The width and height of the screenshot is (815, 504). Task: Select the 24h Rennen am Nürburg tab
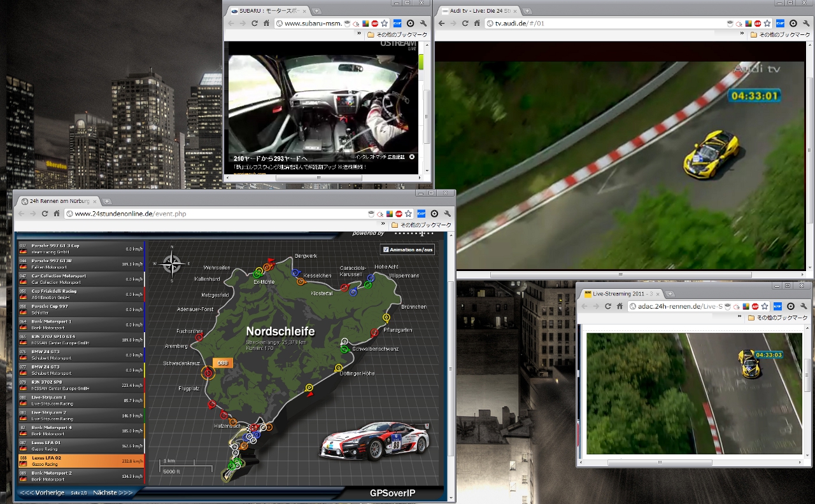[59, 201]
